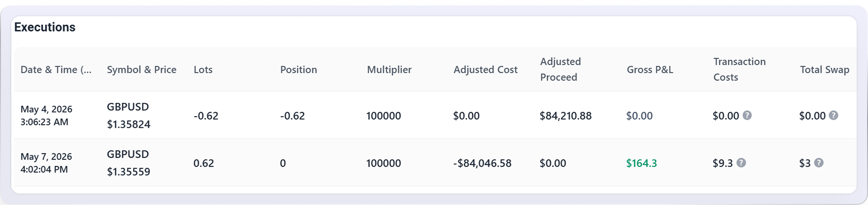The image size is (868, 205).
Task: Click the GBPUSD $1.35559 symbol cell
Action: tap(129, 163)
